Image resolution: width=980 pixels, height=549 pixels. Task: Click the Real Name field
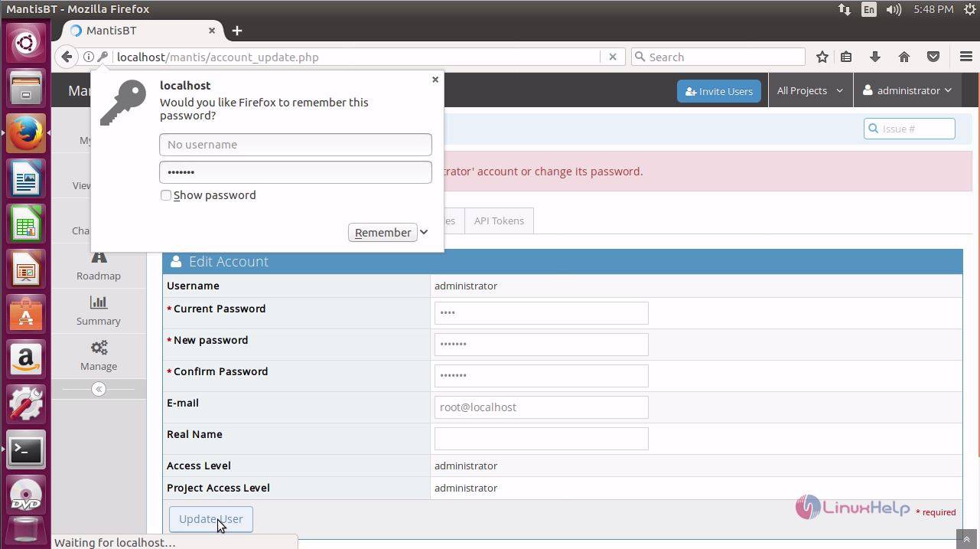[541, 438]
